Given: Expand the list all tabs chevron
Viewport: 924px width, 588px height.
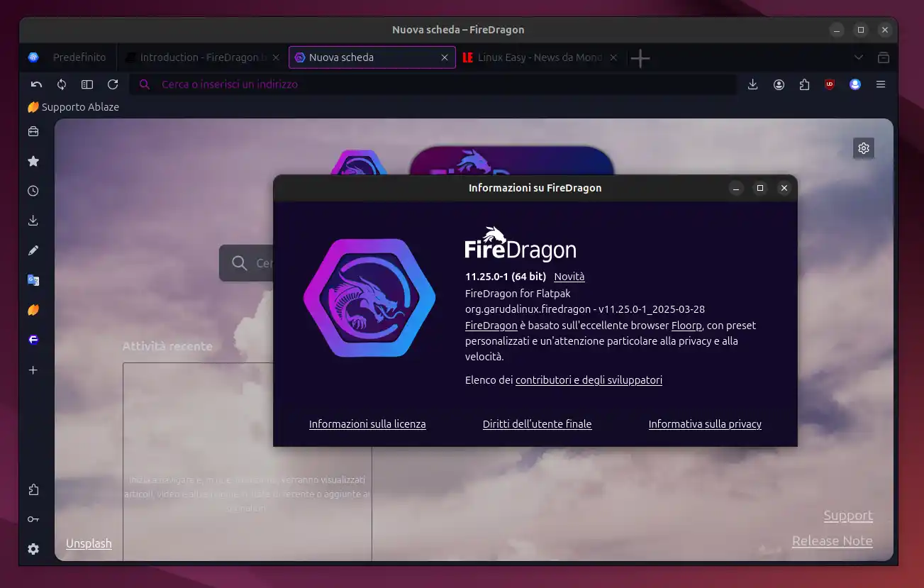Looking at the screenshot, I should [859, 57].
